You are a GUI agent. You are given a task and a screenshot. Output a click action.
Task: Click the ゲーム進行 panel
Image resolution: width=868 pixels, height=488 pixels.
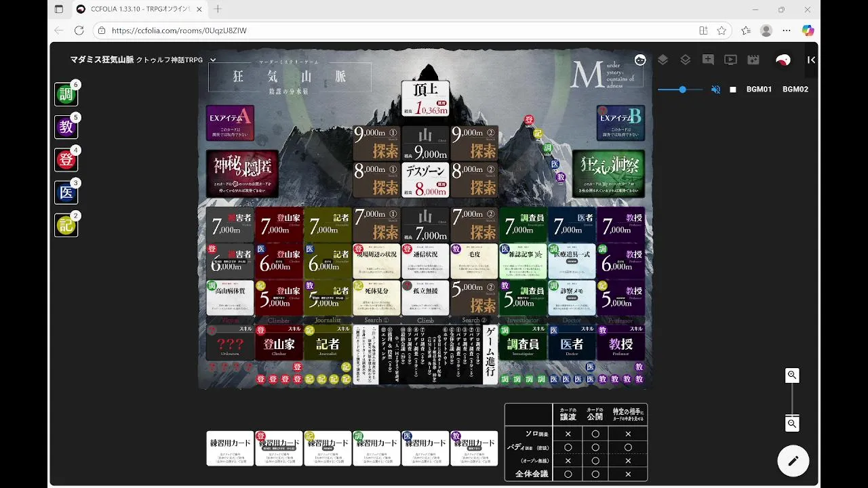click(425, 354)
